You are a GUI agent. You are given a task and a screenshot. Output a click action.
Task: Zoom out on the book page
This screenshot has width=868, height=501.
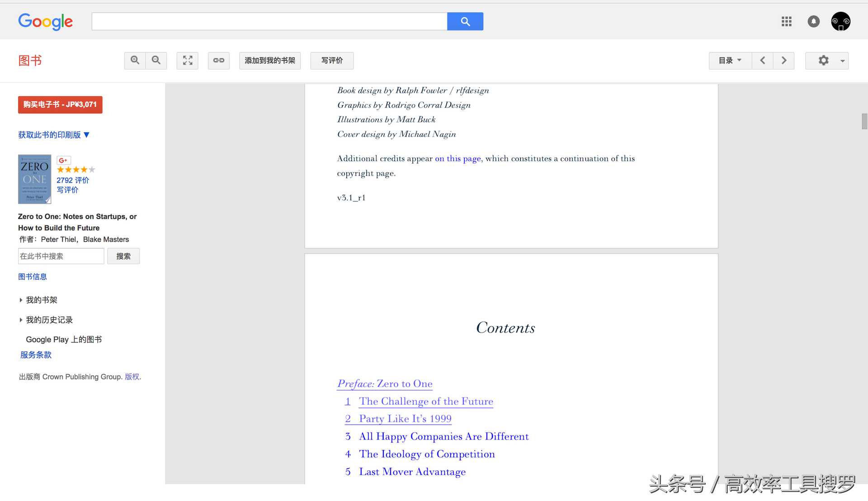click(156, 61)
